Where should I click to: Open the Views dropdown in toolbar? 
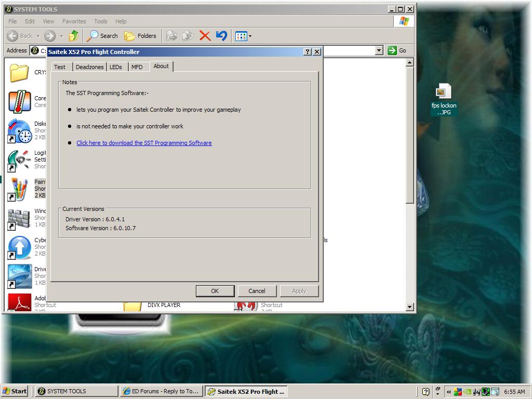(243, 36)
